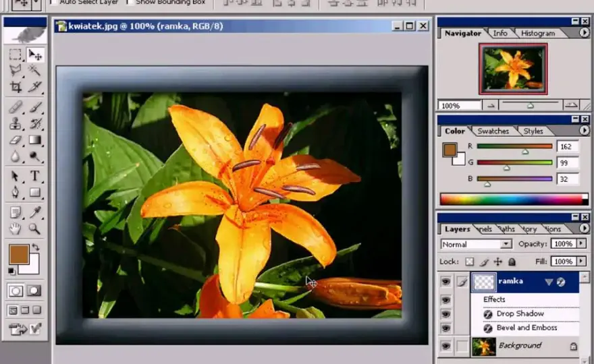Hide the Background layer

pyautogui.click(x=446, y=346)
